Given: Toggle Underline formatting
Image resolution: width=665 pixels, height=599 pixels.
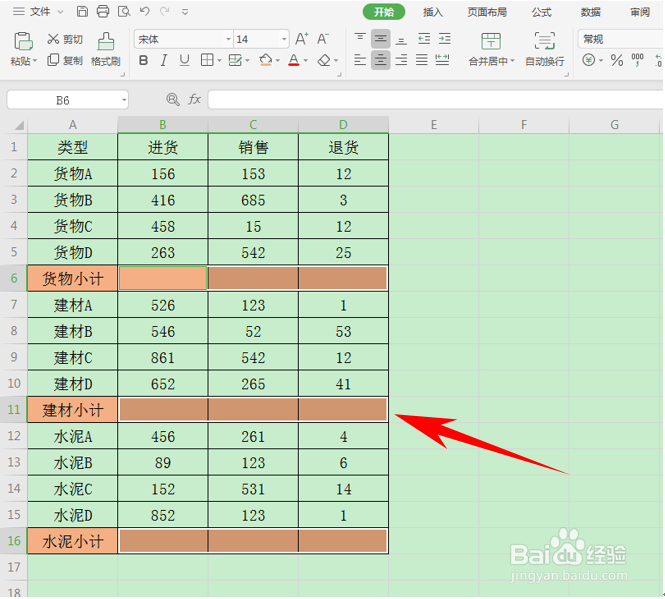Looking at the screenshot, I should [184, 61].
